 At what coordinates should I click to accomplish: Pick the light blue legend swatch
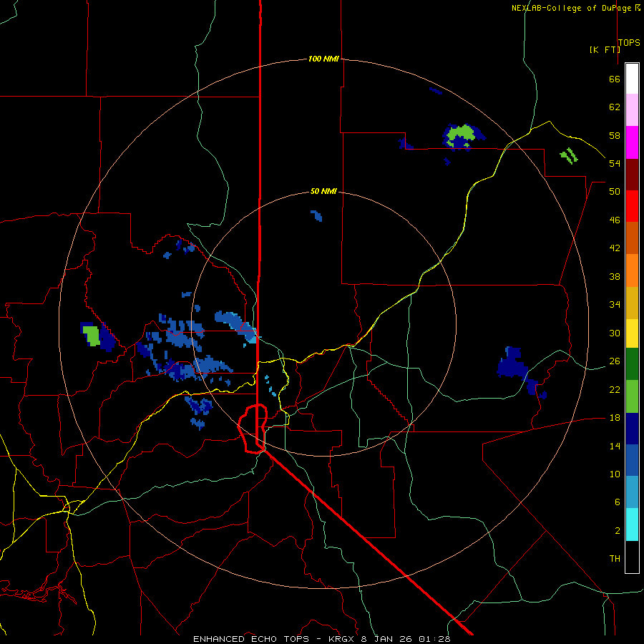point(632,492)
